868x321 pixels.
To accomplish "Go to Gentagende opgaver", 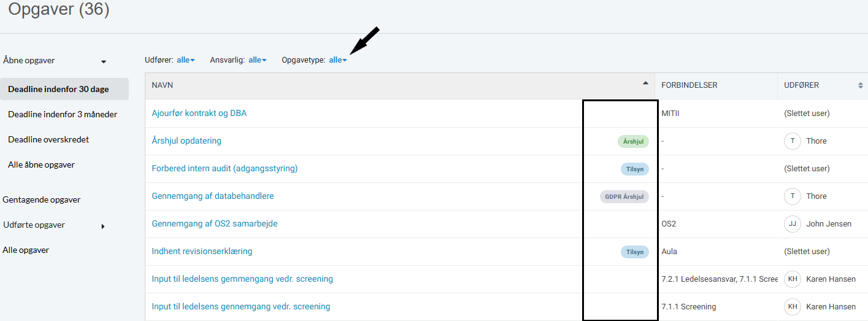I will pos(42,199).
